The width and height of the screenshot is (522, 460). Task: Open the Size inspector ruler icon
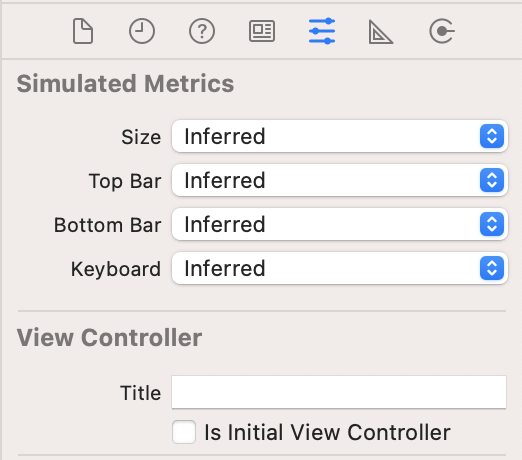(381, 32)
